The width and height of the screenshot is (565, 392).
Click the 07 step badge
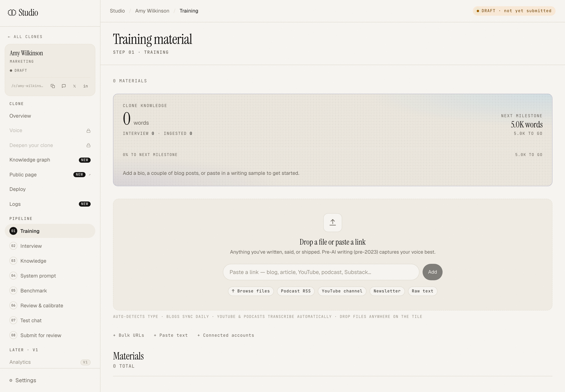(13, 320)
